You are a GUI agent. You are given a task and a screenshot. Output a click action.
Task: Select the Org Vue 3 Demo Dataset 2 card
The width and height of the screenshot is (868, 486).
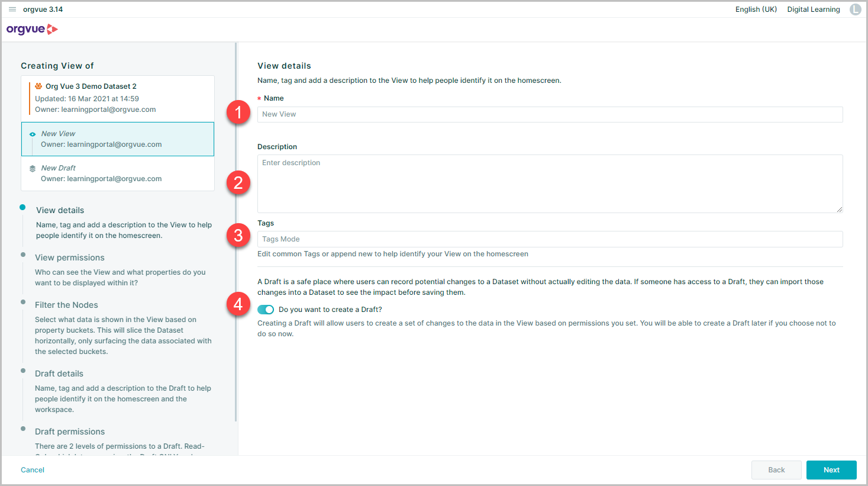[118, 98]
